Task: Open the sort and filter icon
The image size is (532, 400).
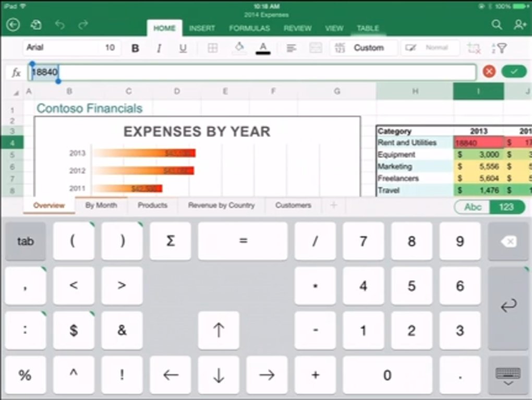Action: [x=499, y=48]
